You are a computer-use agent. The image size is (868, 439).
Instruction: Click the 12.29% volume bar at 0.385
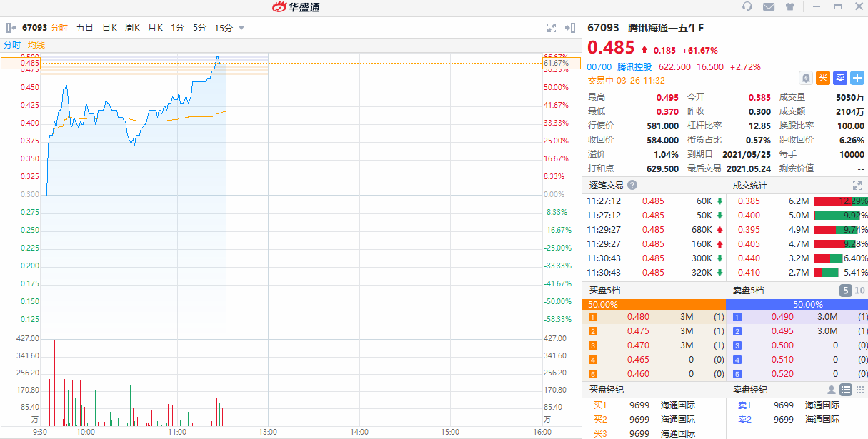(x=841, y=201)
